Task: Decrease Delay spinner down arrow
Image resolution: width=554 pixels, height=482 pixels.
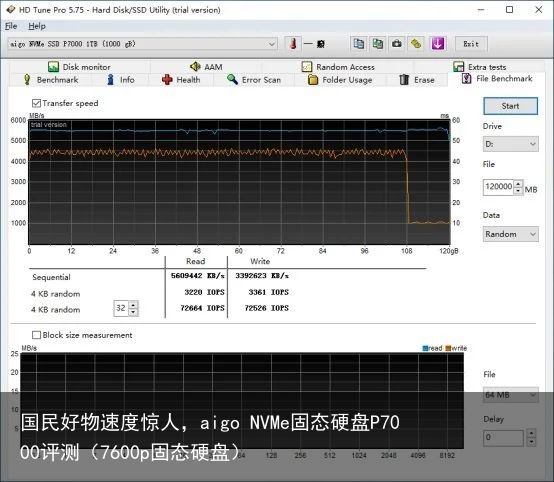Action: (x=531, y=442)
